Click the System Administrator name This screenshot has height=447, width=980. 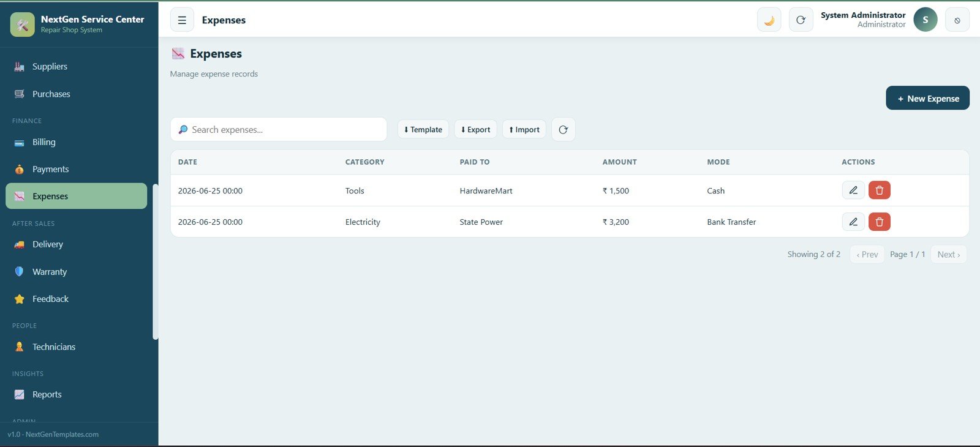click(x=863, y=15)
